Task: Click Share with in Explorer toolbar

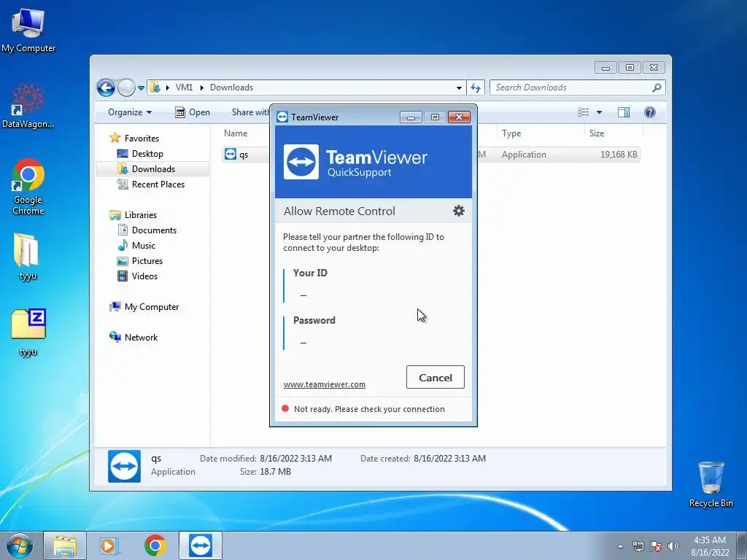Action: pos(251,112)
